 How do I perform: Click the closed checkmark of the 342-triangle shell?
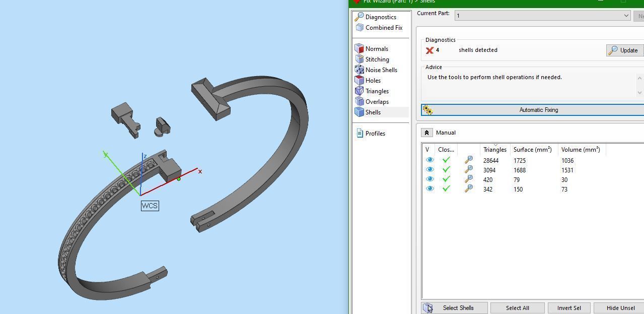446,189
